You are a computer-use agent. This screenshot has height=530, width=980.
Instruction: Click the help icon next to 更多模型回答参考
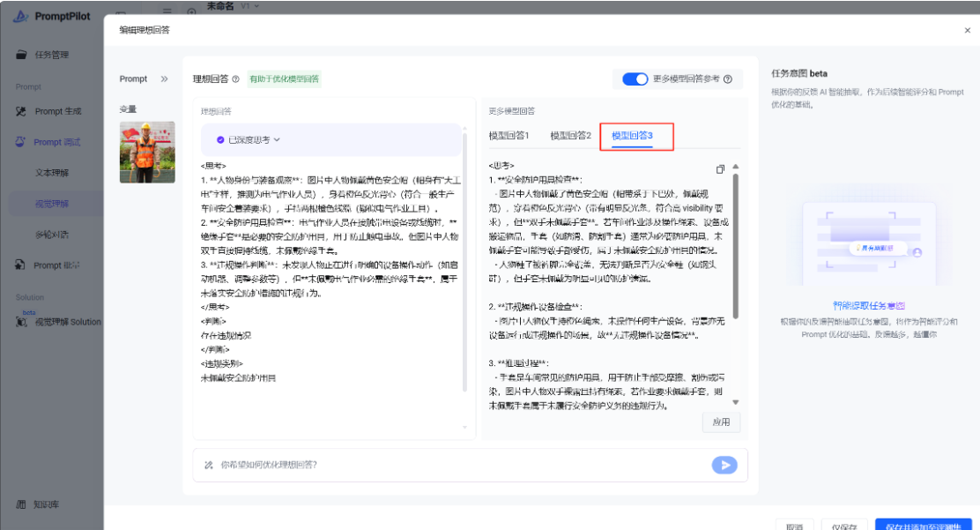pyautogui.click(x=727, y=78)
